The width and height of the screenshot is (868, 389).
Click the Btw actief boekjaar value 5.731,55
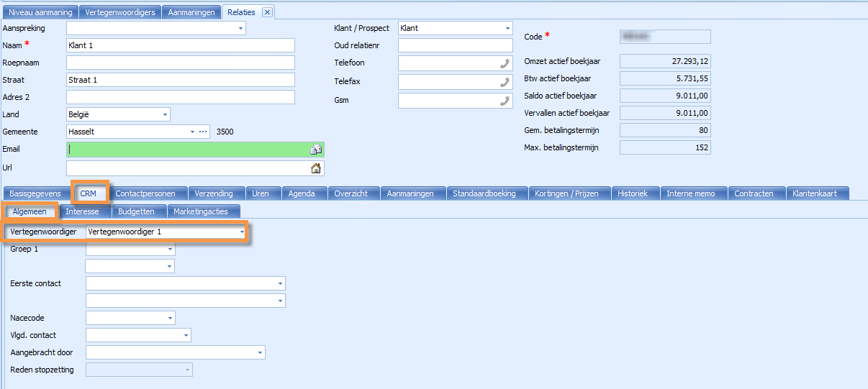click(665, 79)
